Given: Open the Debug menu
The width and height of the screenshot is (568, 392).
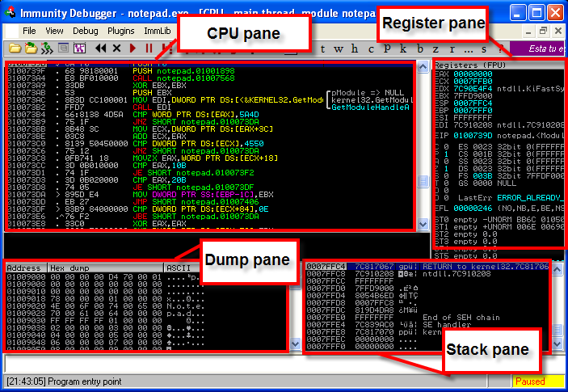Looking at the screenshot, I should [x=86, y=30].
